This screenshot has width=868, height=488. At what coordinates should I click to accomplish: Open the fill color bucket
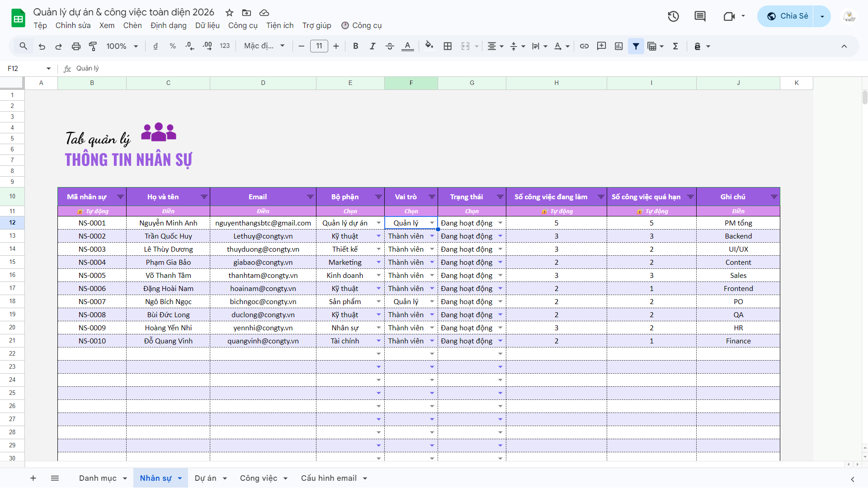pyautogui.click(x=429, y=46)
